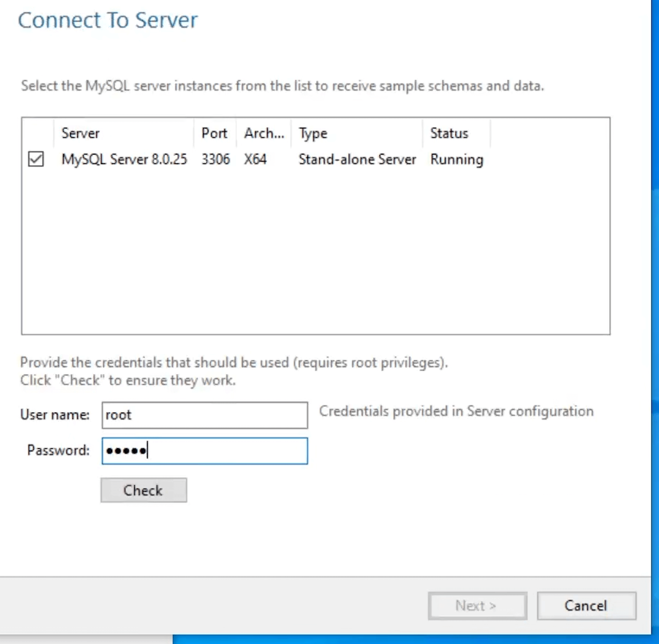Click the disabled Next > button
The height and width of the screenshot is (644, 659).
(x=477, y=606)
